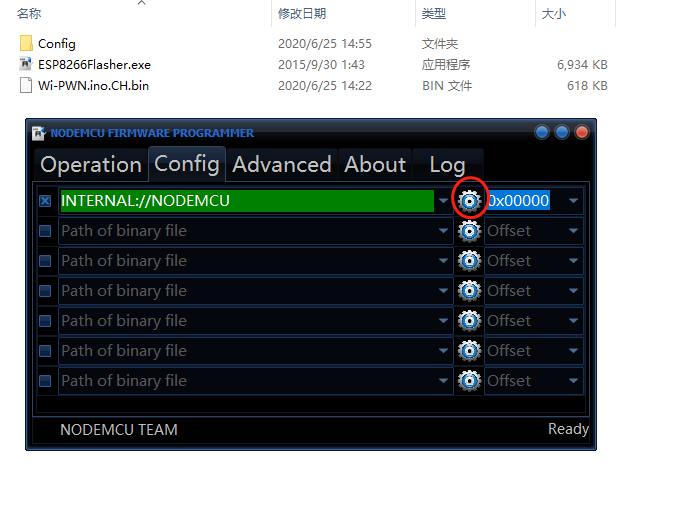Enable the fifth binary file row checkbox
The width and height of the screenshot is (685, 513).
coord(45,321)
